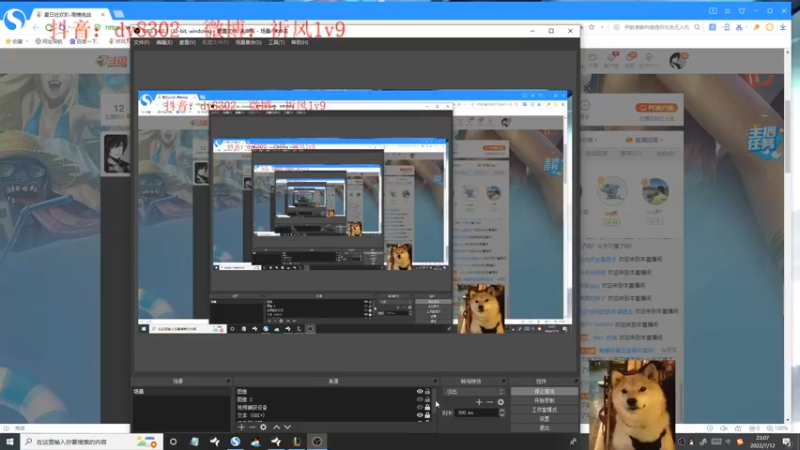The width and height of the screenshot is (800, 450).
Task: Toggle visibility of 图像 source
Action: tap(420, 392)
